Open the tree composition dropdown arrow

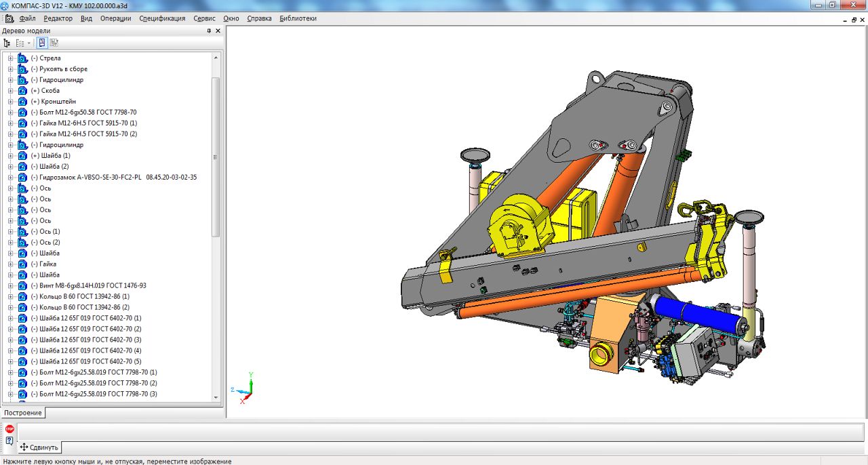pos(29,43)
